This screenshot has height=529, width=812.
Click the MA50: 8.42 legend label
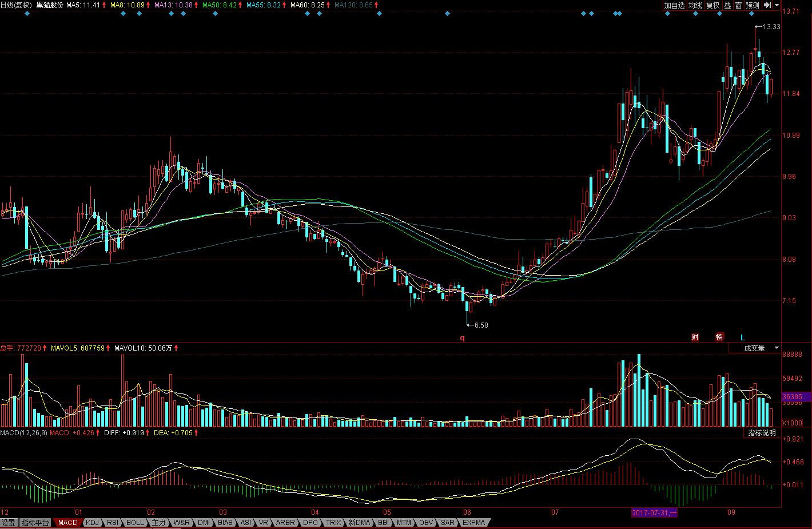point(220,5)
